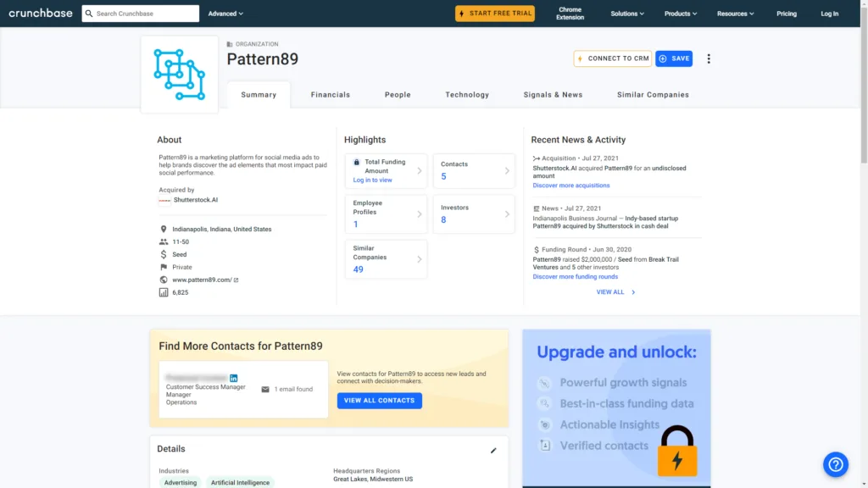This screenshot has width=868, height=488.
Task: Expand the Contacts highlight card arrow
Action: click(507, 171)
